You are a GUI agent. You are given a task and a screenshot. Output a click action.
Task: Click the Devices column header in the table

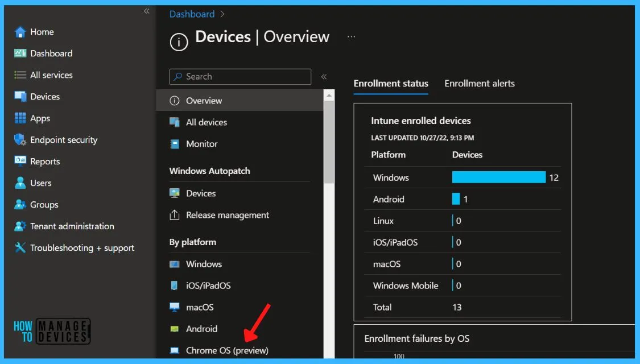(468, 155)
